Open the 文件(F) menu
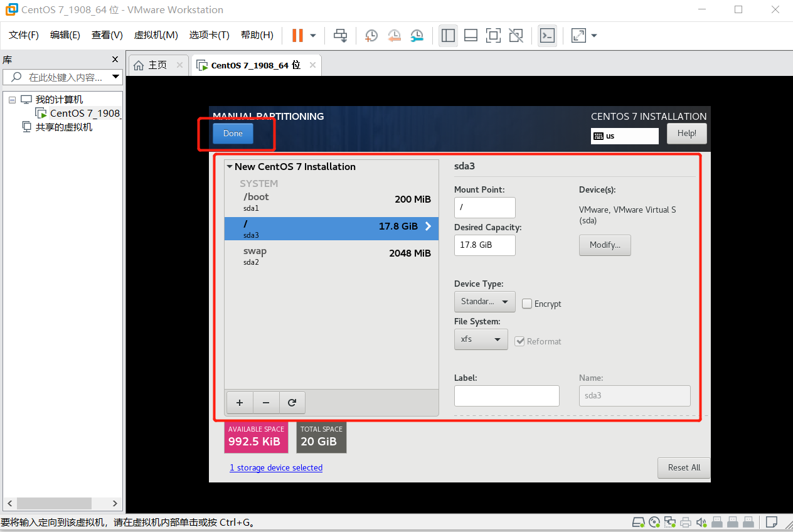This screenshot has width=793, height=532. [x=24, y=35]
